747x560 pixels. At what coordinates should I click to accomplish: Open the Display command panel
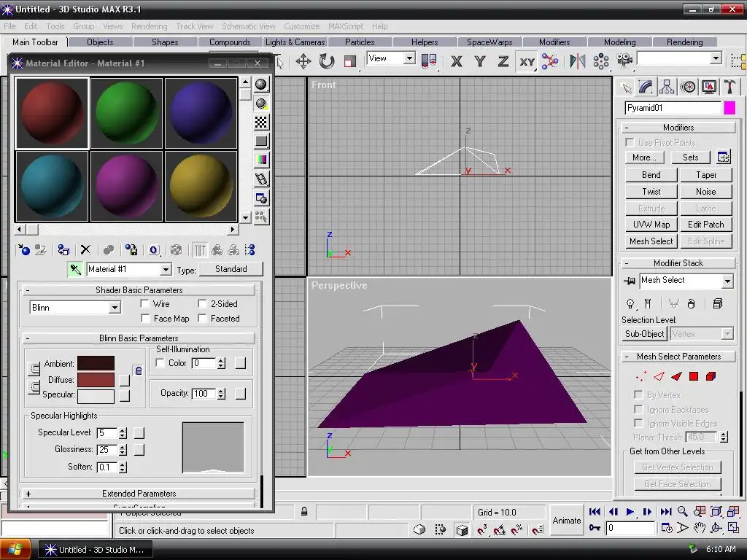tap(709, 87)
